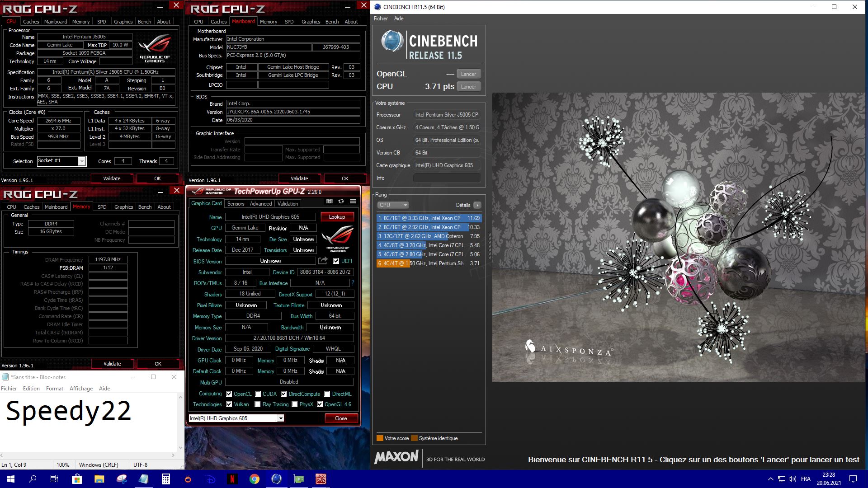
Task: Open the volume control in the system tray
Action: [x=793, y=479]
